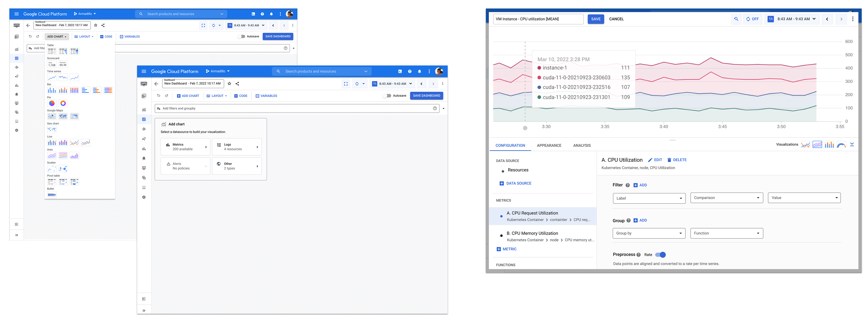This screenshot has height=324, width=868.
Task: Open the Configuration tab
Action: [x=510, y=146]
